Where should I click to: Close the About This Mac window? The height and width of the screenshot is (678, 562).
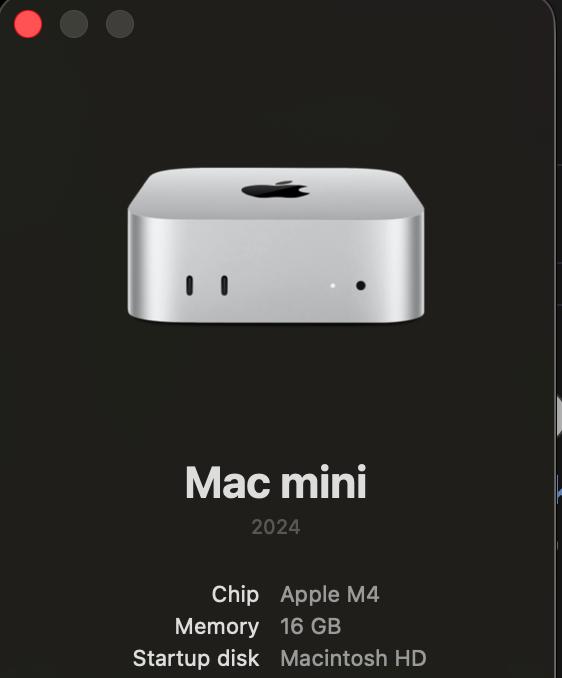coord(28,24)
